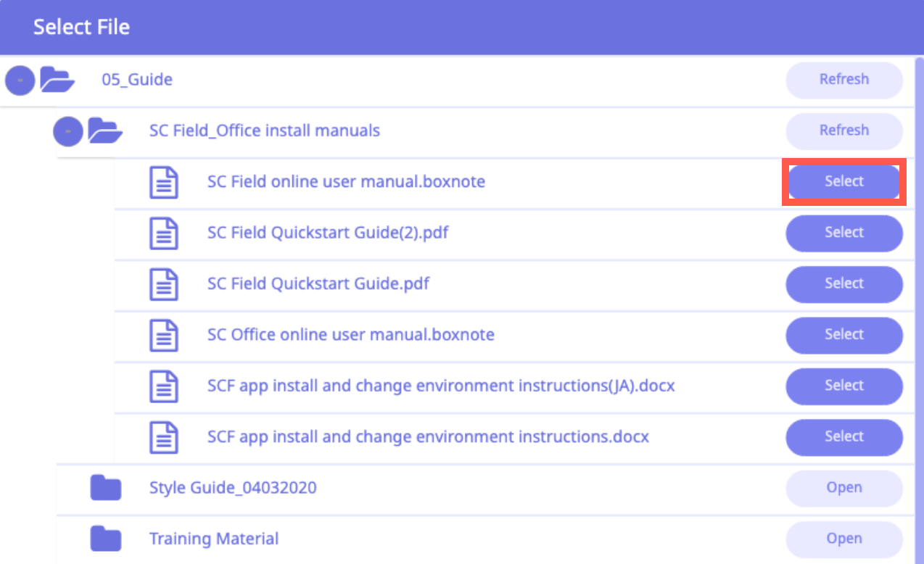
Task: Select SC Field online user manual.boxnote
Action: point(843,182)
